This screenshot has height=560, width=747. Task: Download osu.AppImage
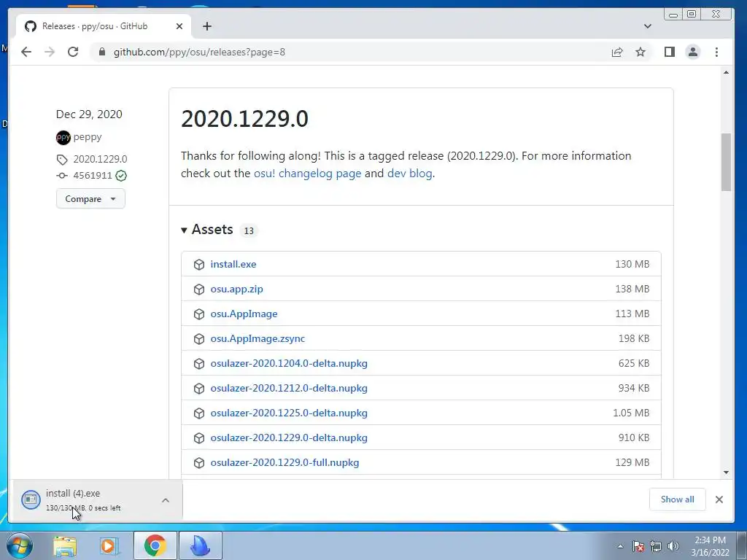coord(244,314)
